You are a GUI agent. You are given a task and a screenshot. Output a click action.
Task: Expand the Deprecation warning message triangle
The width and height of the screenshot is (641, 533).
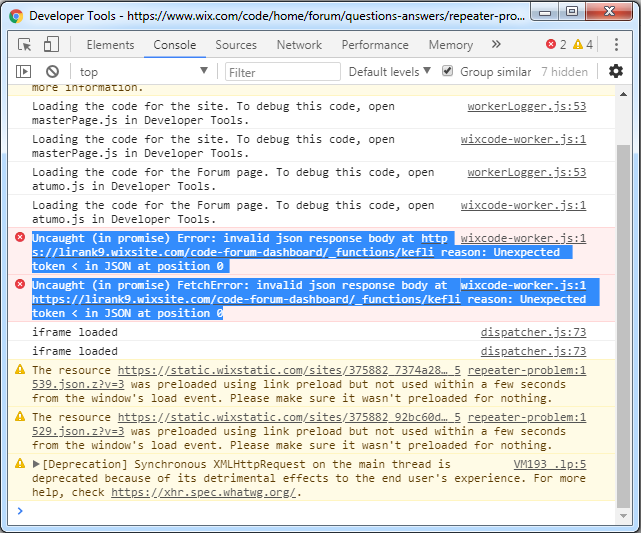point(36,464)
